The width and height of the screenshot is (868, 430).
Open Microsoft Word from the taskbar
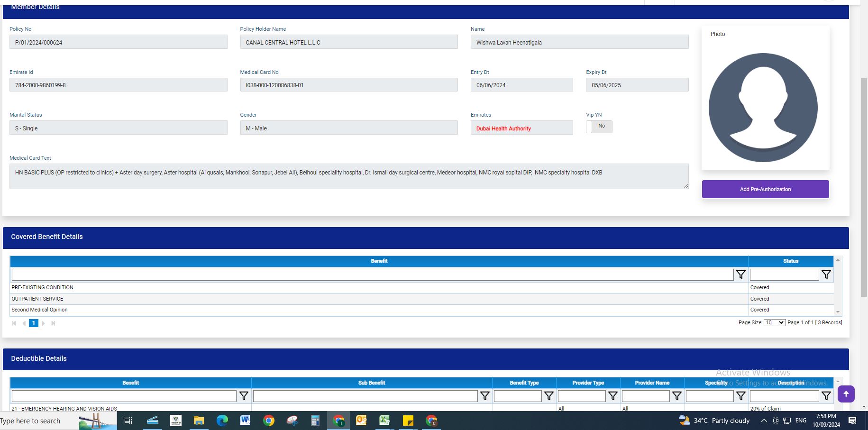click(x=245, y=421)
